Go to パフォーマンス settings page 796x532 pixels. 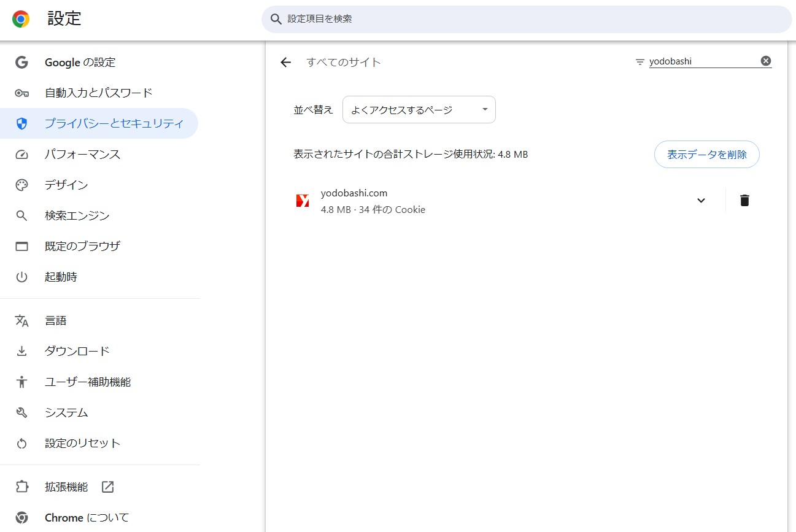[82, 154]
